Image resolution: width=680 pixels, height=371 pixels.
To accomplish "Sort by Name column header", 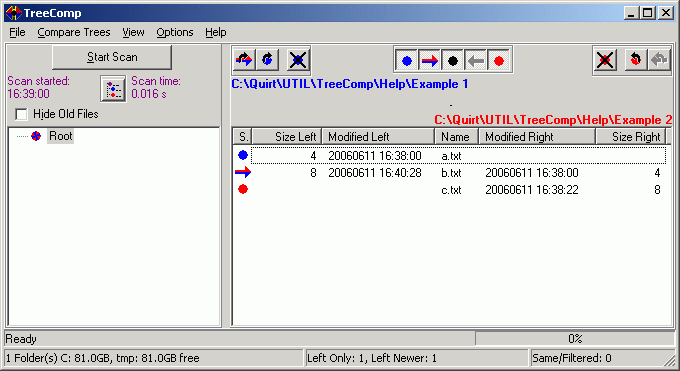I will tap(456, 137).
